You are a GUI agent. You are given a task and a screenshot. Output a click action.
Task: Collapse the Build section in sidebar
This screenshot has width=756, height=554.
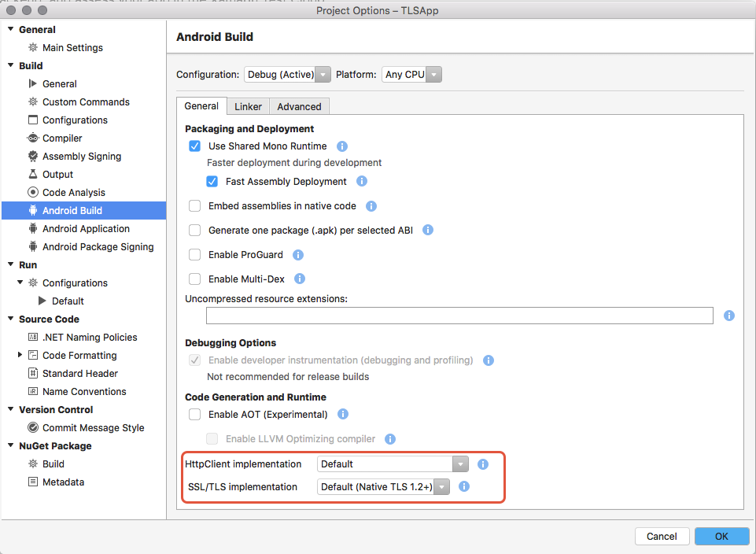tap(10, 65)
